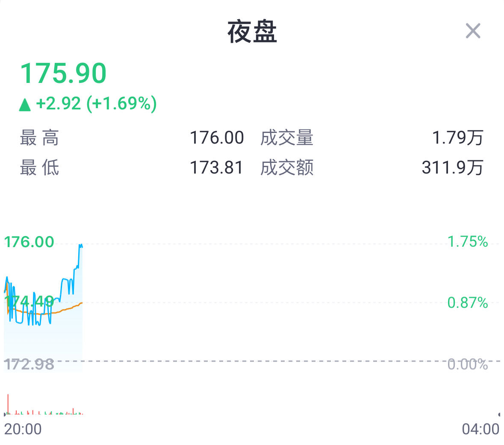The image size is (504, 445).
Task: Click the 0.87% percentage axis label
Action: click(468, 303)
